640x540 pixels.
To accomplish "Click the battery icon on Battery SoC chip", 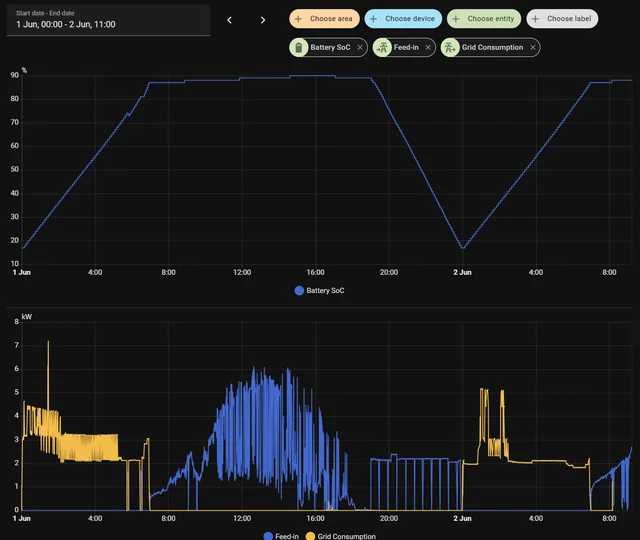I will (299, 47).
